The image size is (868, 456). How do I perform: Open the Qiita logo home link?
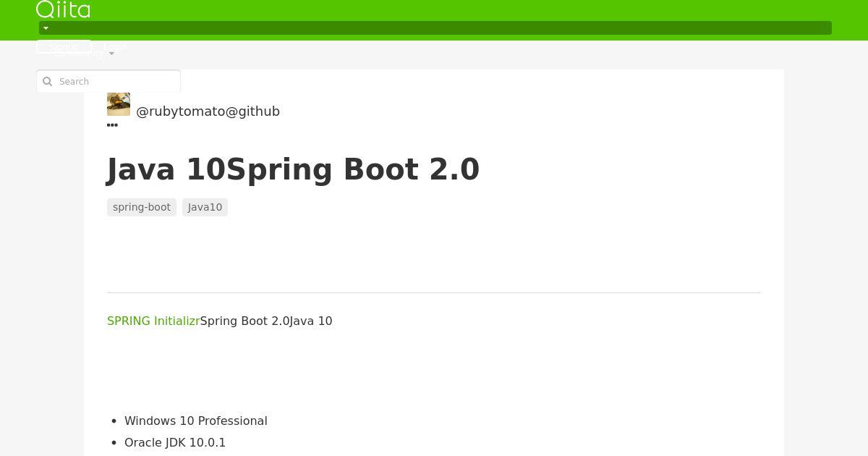[64, 9]
